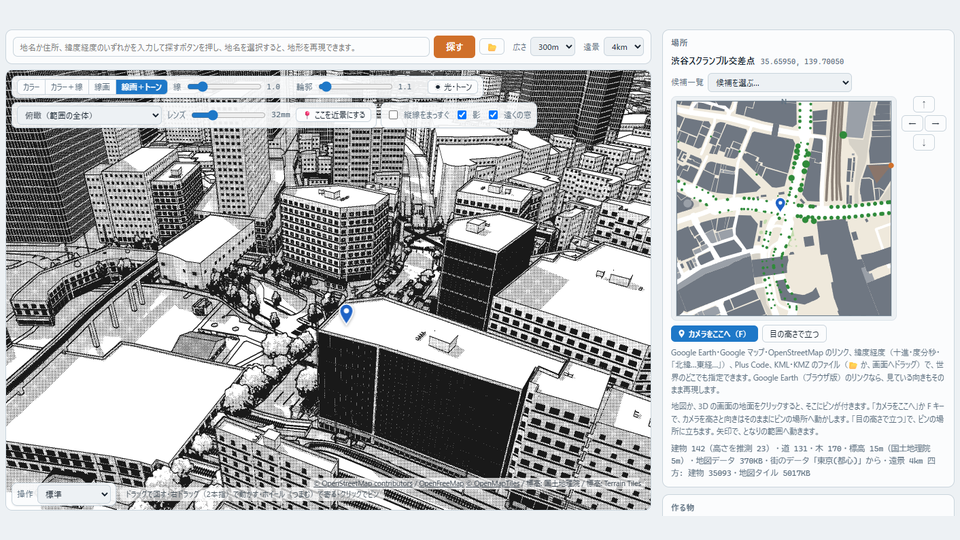960x540 pixels.
Task: Click the 作る物 panel heading
Action: coord(683,508)
